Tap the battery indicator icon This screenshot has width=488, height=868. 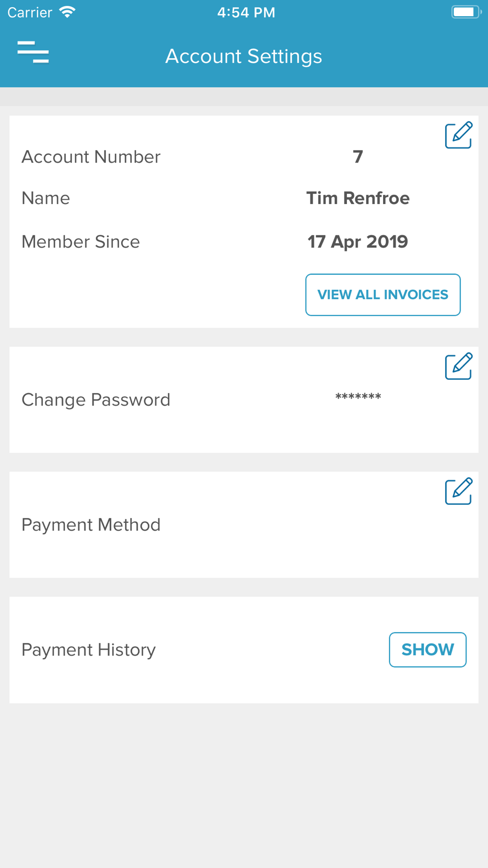466,12
